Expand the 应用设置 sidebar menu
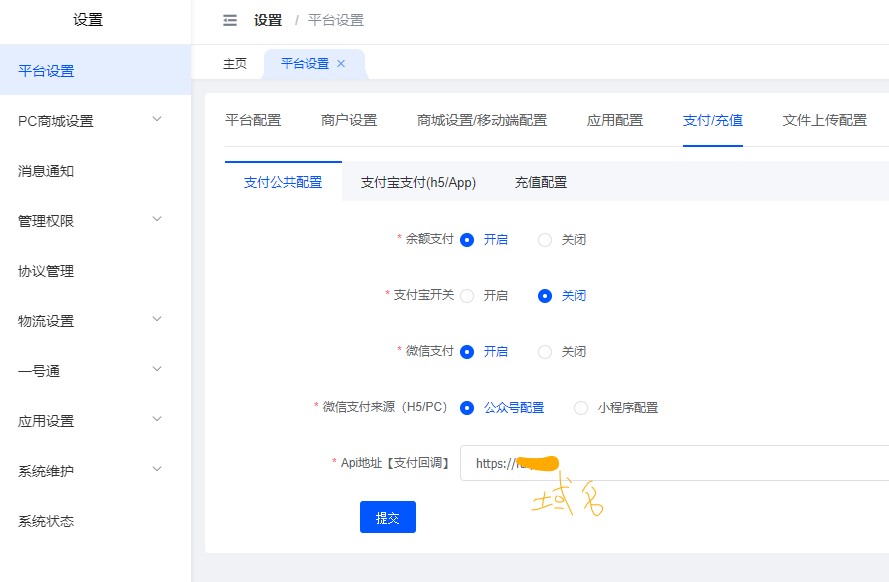The height and width of the screenshot is (582, 889). [156, 420]
